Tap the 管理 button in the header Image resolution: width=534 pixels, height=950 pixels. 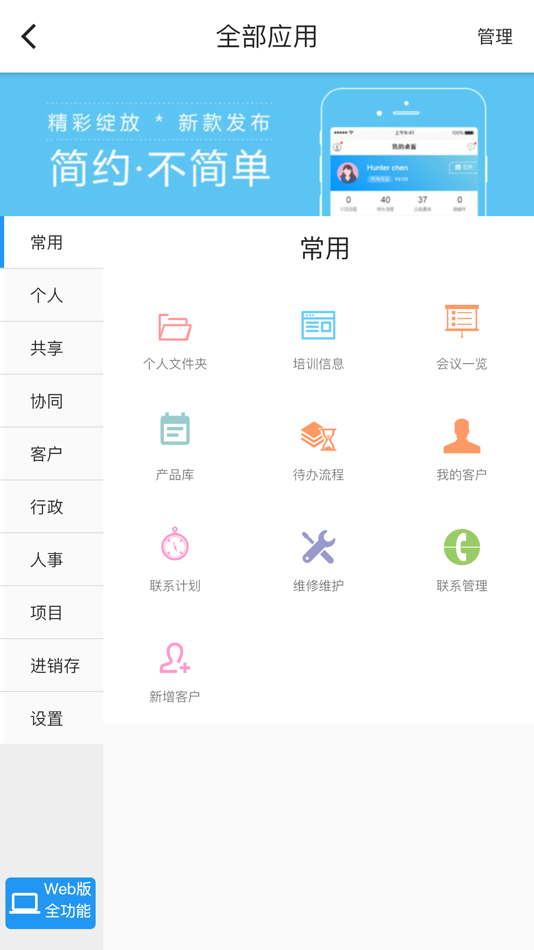[x=495, y=37]
